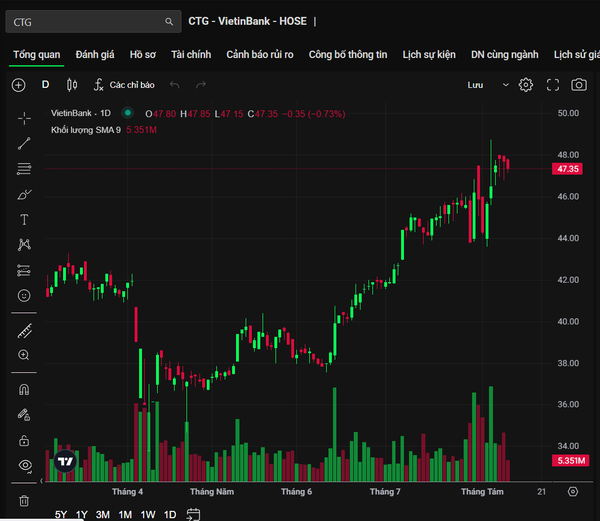Screen dimensions: 600x521
Task: Select the brush drawing tool
Action: tap(24, 194)
